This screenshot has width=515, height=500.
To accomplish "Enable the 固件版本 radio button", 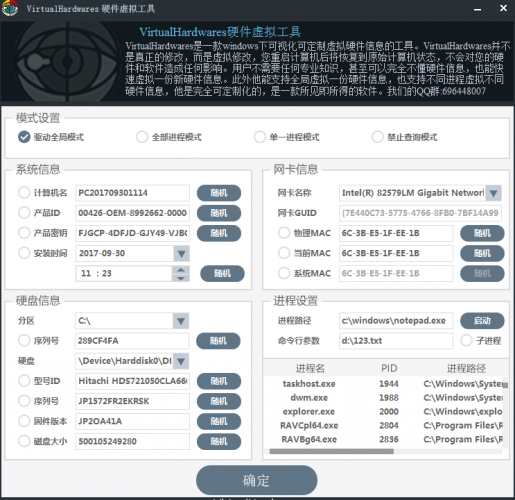I will point(24,421).
